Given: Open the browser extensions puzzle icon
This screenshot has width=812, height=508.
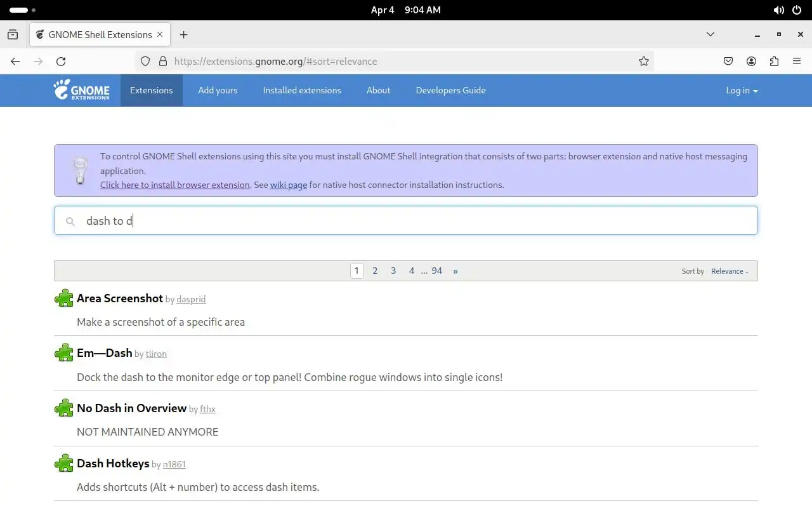Looking at the screenshot, I should tap(774, 62).
